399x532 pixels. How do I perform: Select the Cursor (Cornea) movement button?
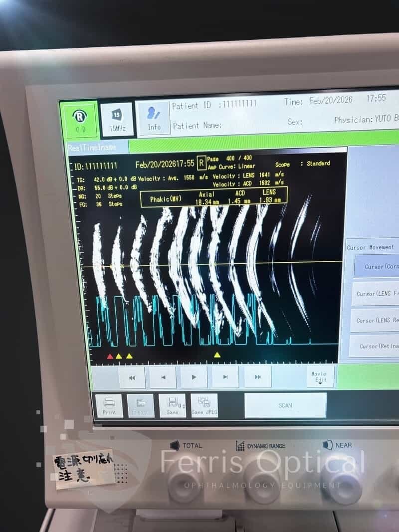coord(376,266)
